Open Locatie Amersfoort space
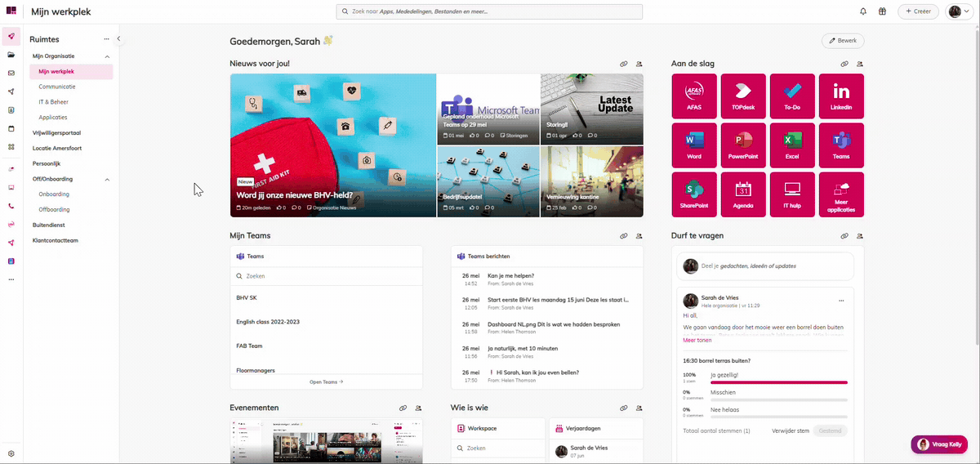This screenshot has height=464, width=980. tap(57, 148)
